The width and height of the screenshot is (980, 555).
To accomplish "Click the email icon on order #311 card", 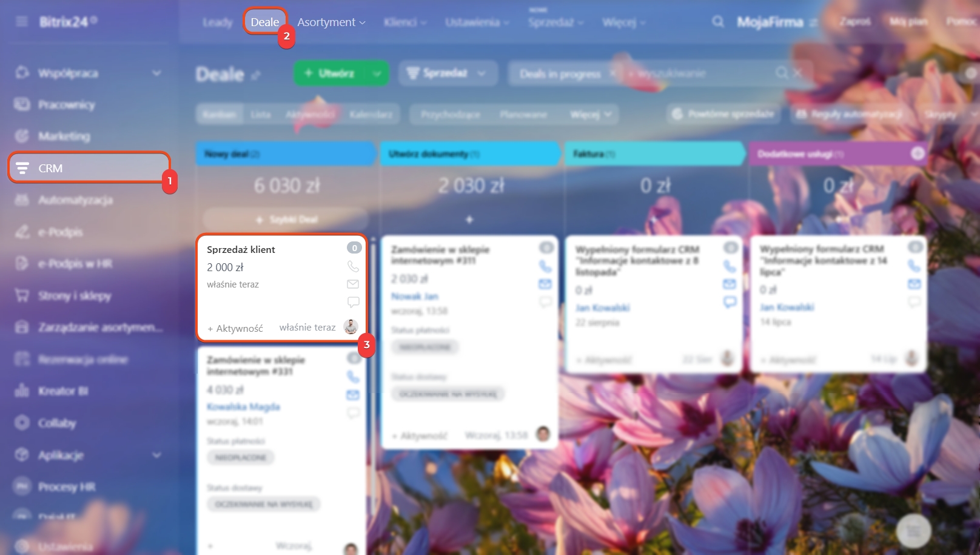I will (545, 284).
